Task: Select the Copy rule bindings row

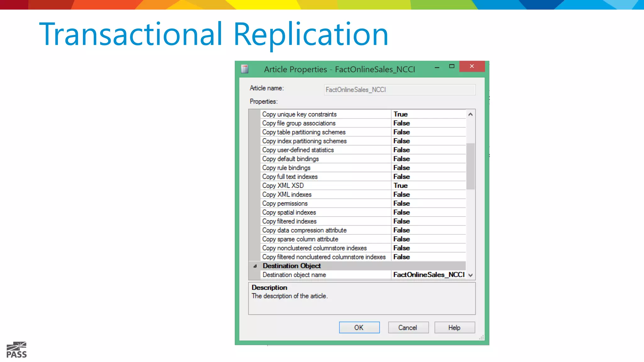Action: coord(363,167)
